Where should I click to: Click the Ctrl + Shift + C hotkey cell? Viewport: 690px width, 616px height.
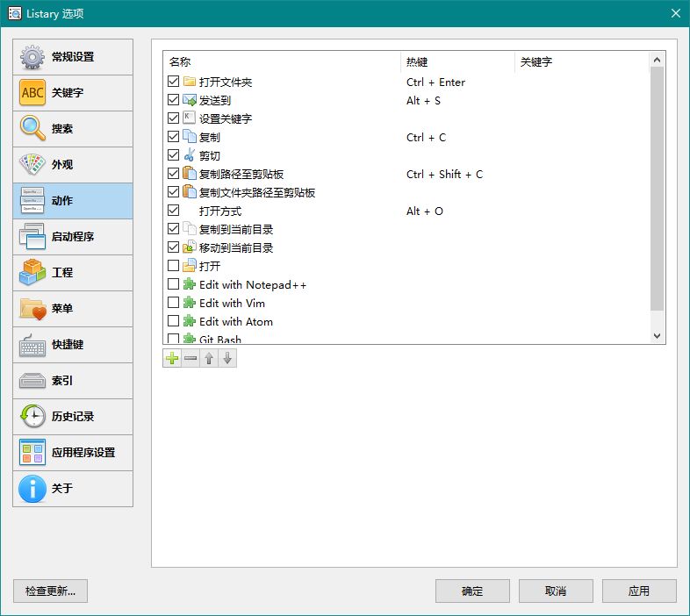pos(444,175)
